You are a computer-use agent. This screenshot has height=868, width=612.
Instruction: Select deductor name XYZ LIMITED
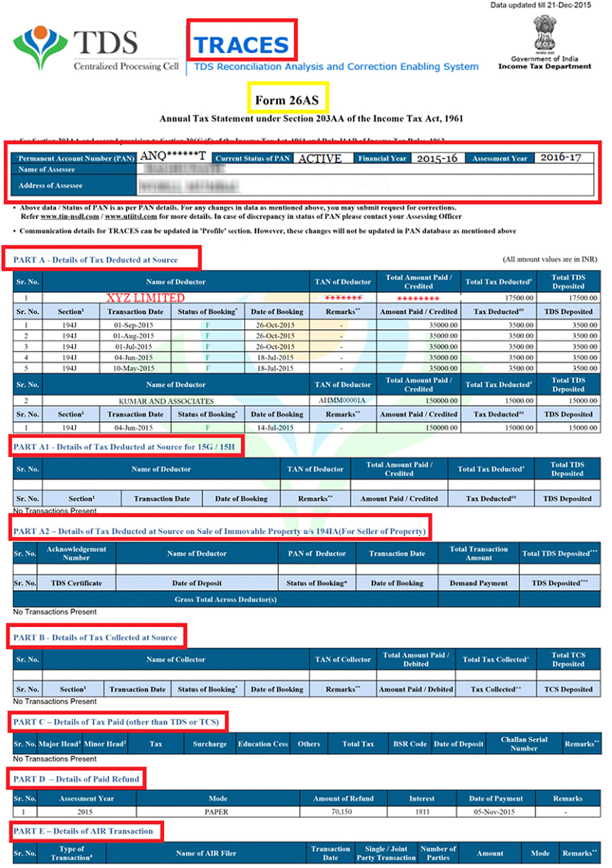[x=145, y=298]
